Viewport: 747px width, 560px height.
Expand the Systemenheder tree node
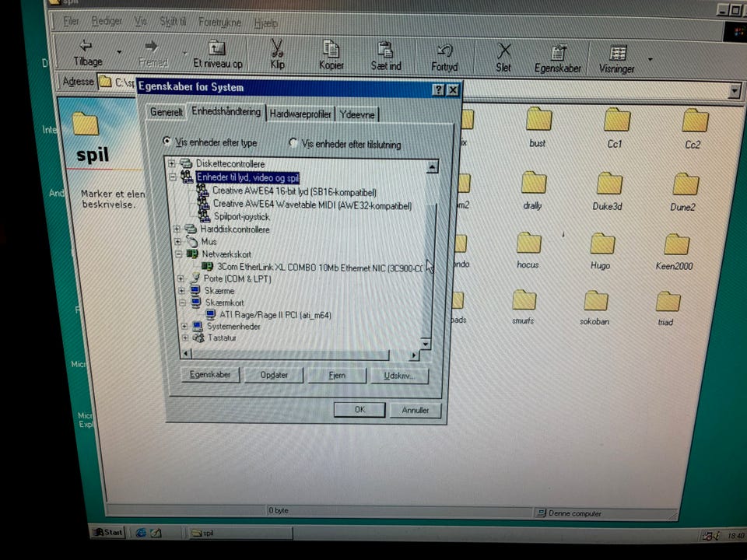pos(184,326)
